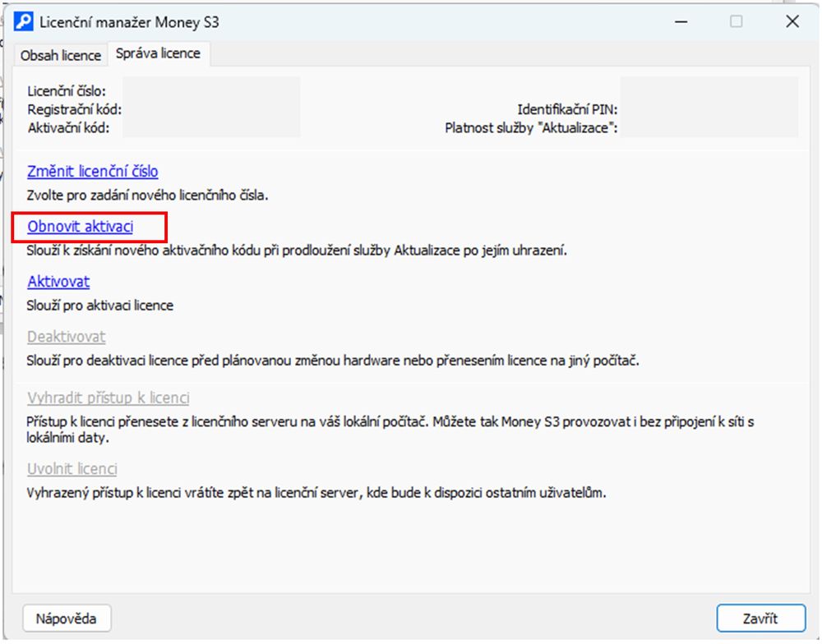Close the window with the X icon

point(792,22)
